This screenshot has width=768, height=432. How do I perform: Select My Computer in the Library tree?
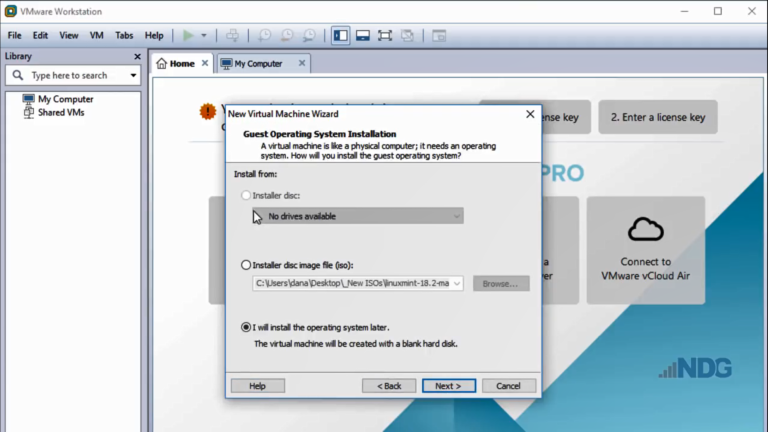66,99
